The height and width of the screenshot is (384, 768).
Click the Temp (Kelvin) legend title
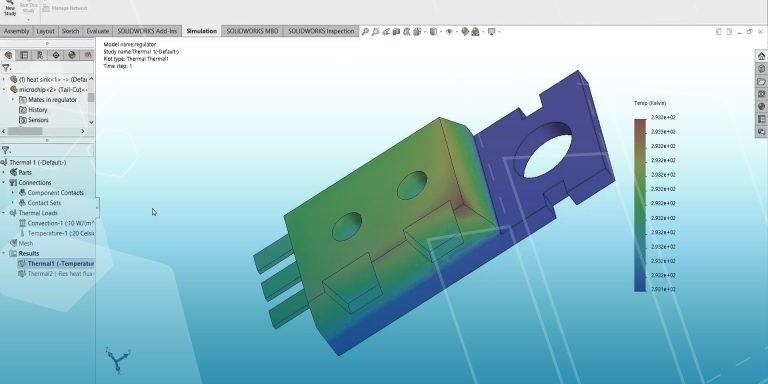[650, 103]
